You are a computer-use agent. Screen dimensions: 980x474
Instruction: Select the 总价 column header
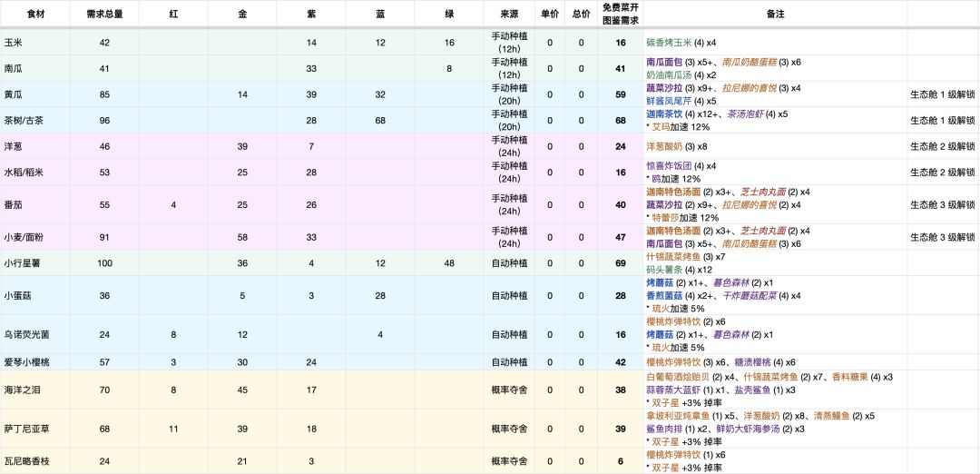(x=582, y=14)
